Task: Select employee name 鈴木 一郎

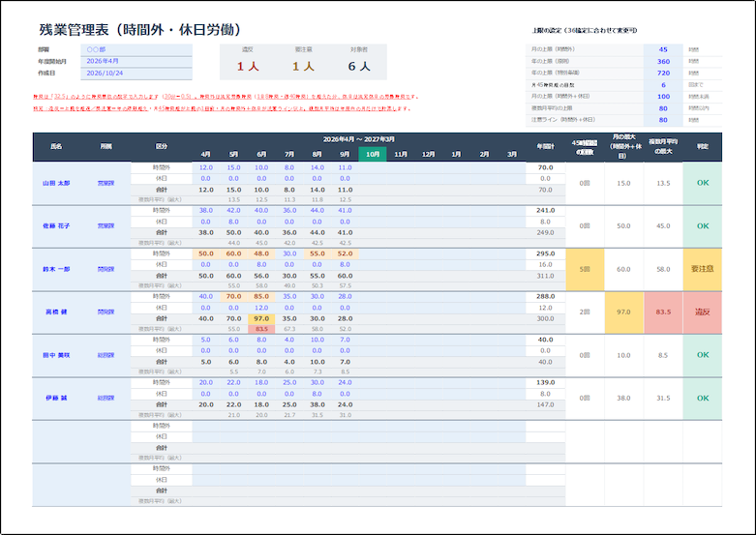Action: point(56,269)
